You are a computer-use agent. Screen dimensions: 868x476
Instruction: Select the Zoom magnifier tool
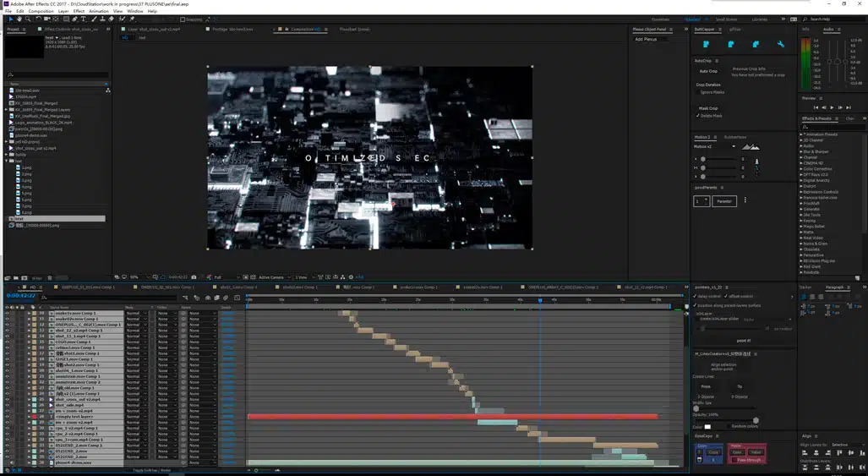click(26, 19)
